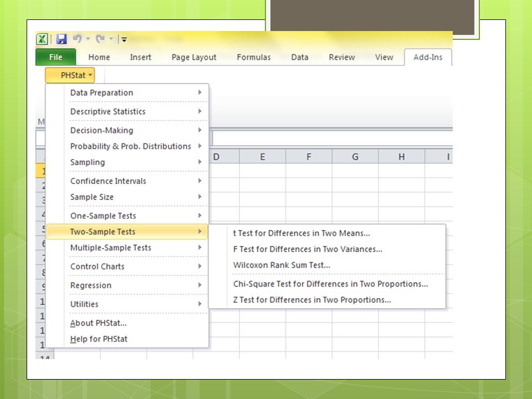Choose t Test for Differences in Two Means
The image size is (532, 399).
327,233
